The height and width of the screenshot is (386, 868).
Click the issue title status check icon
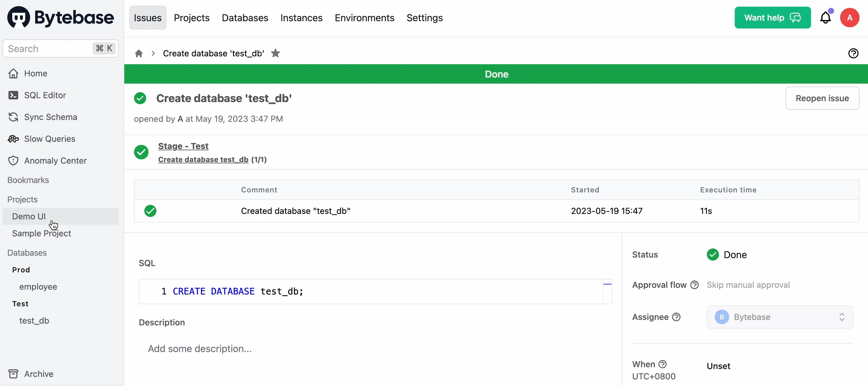140,98
